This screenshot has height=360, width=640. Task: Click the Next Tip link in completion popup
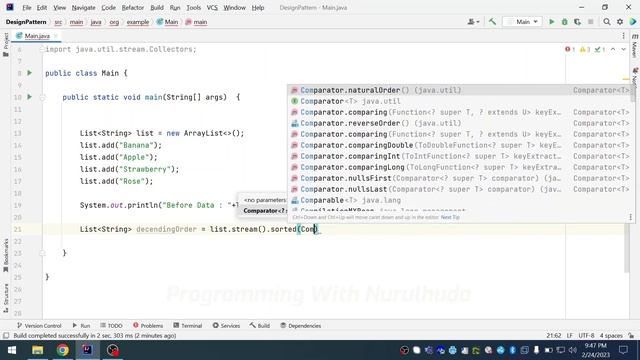[450, 218]
